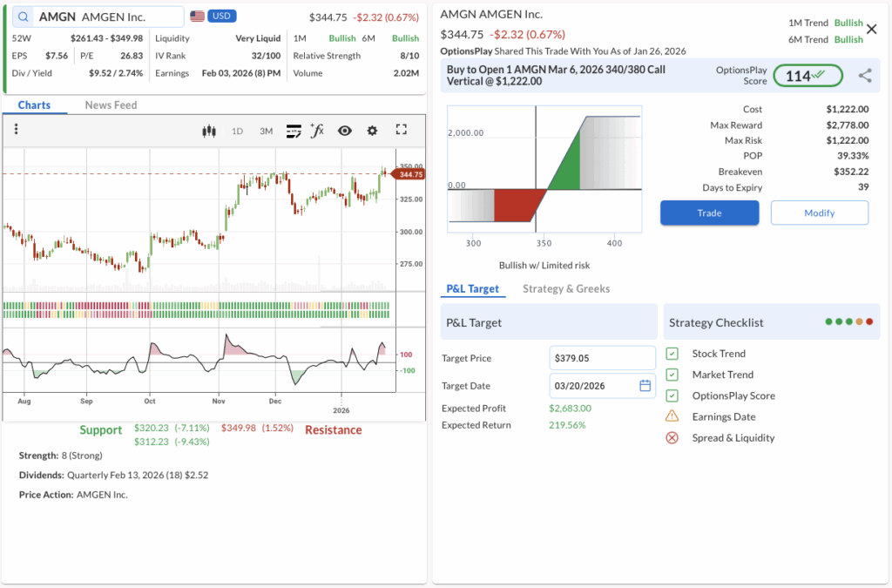This screenshot has height=588, width=892.
Task: Switch to the News Feed tab
Action: click(111, 105)
